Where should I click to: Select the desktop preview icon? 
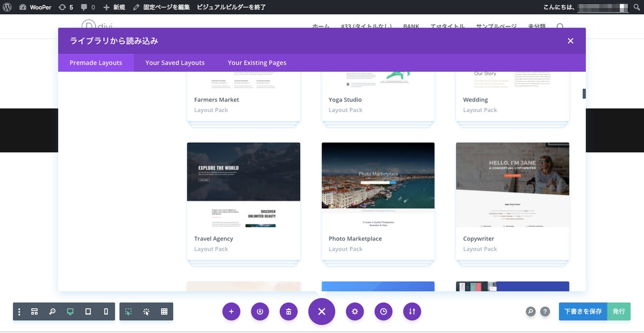click(x=70, y=312)
